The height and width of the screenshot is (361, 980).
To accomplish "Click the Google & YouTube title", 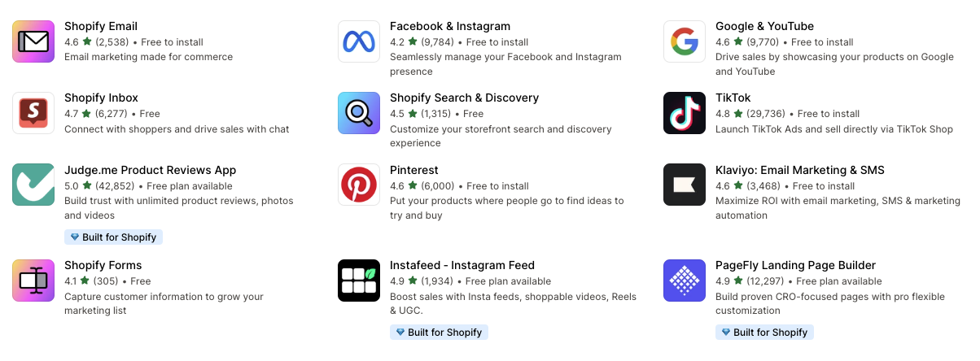I will point(764,26).
